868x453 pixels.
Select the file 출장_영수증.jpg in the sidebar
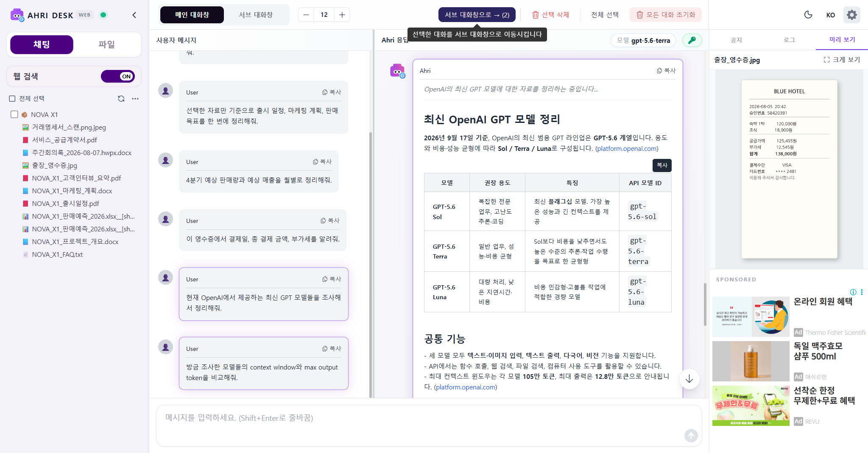pos(54,165)
